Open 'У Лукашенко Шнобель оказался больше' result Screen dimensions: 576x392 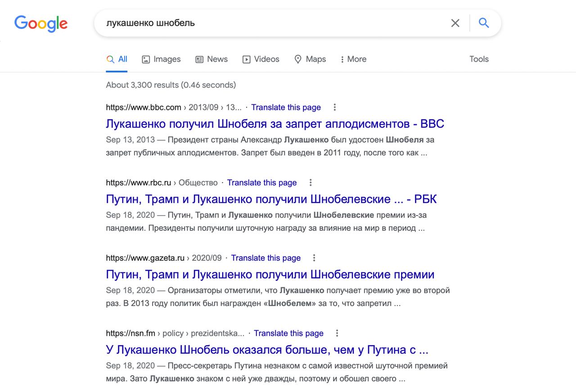coord(267,350)
